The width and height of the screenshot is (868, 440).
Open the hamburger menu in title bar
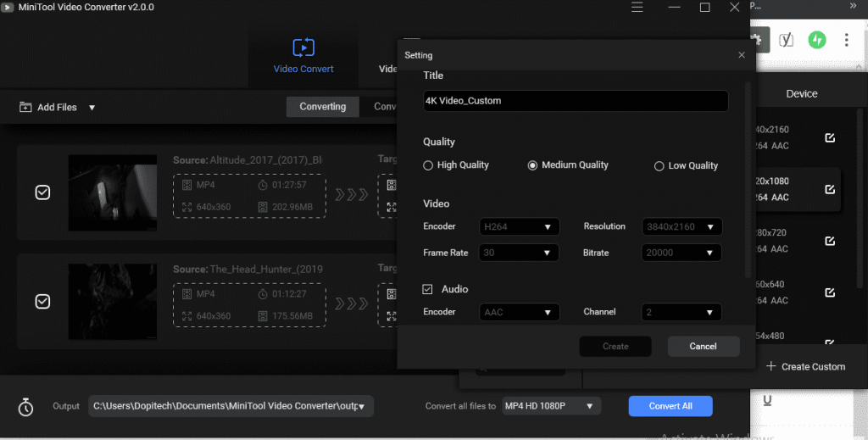(x=637, y=7)
